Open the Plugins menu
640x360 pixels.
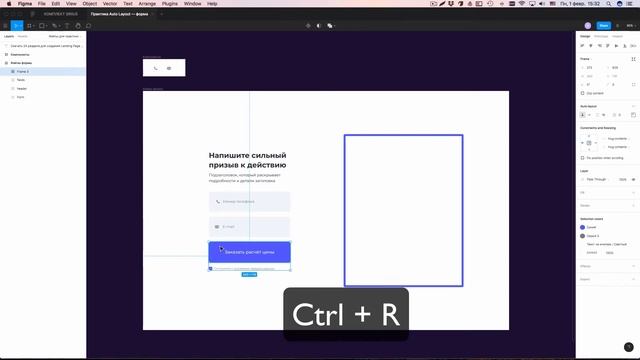tap(169, 4)
